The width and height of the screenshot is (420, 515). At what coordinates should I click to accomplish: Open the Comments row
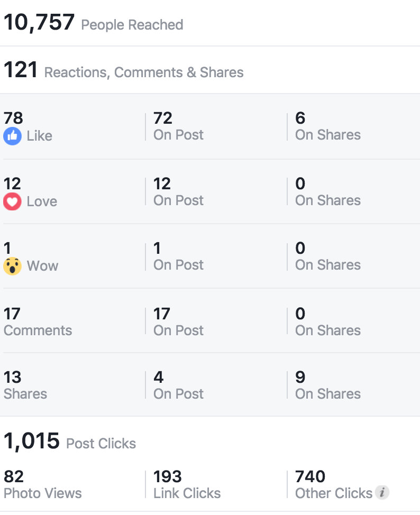(37, 321)
